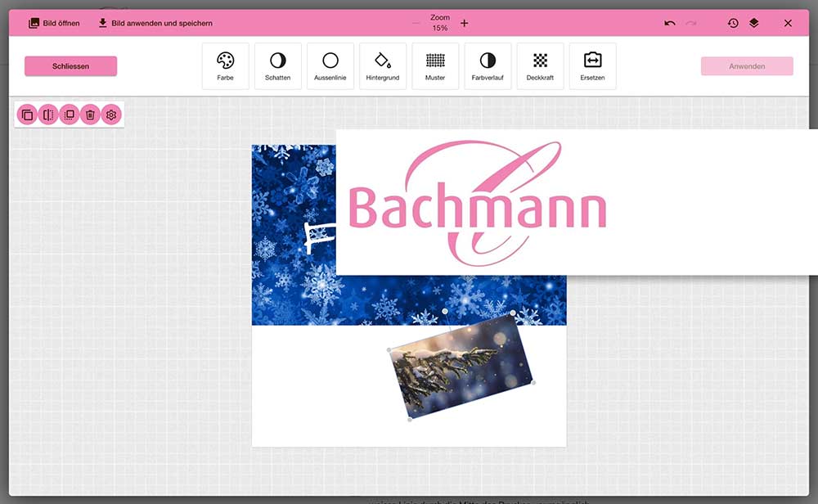Decrease zoom with the minus button
The height and width of the screenshot is (504, 818).
[x=416, y=23]
